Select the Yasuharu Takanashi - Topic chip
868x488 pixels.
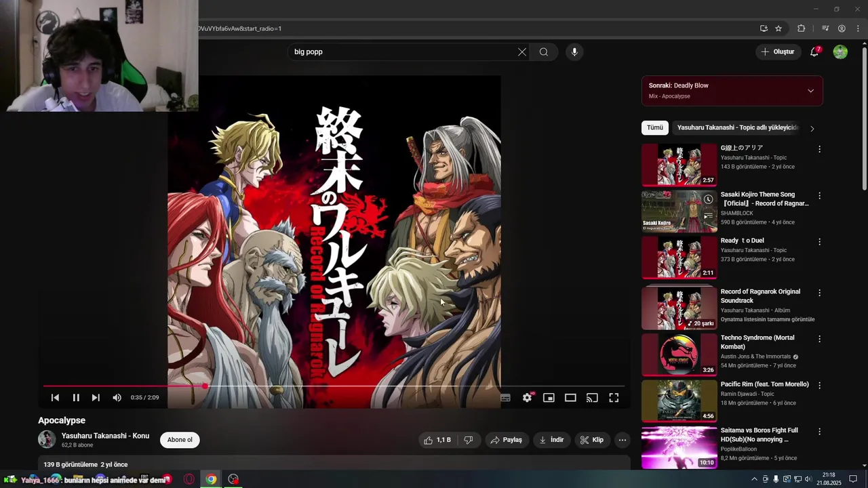[738, 127]
